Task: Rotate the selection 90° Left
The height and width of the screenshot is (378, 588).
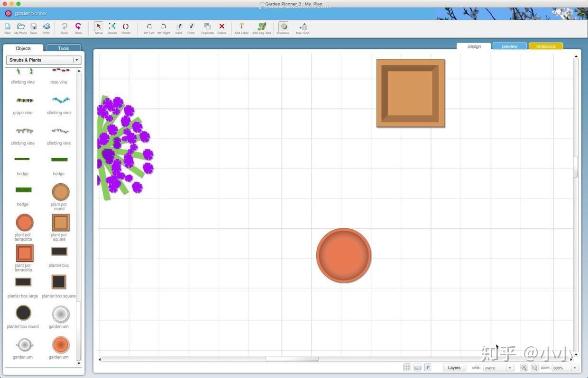Action: pos(149,27)
